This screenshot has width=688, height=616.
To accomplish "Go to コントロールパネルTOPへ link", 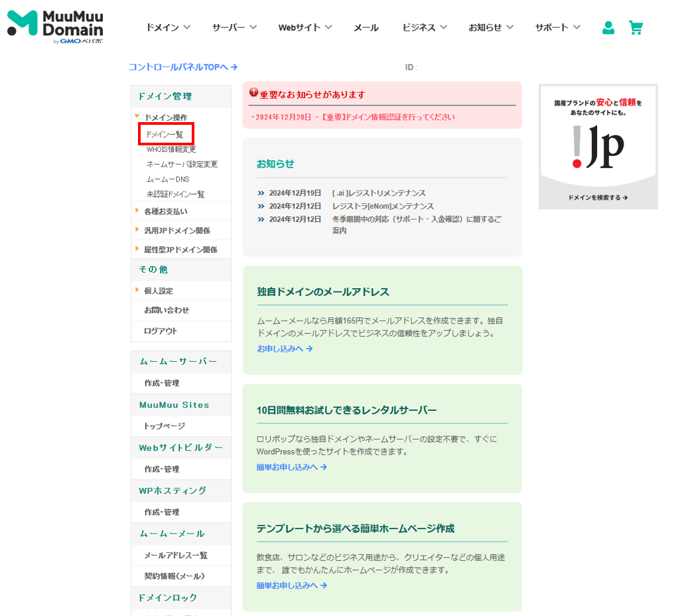I will (x=183, y=67).
